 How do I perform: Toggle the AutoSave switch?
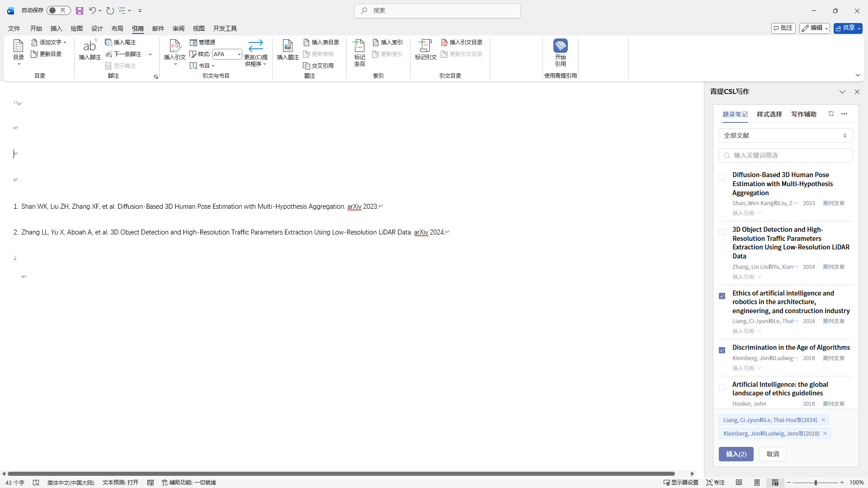pyautogui.click(x=58, y=10)
